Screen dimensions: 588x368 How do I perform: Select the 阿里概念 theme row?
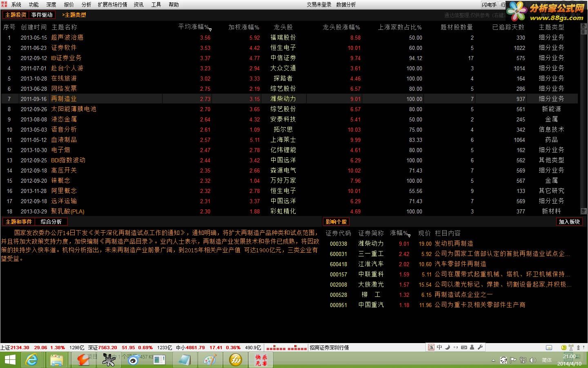[x=289, y=191]
